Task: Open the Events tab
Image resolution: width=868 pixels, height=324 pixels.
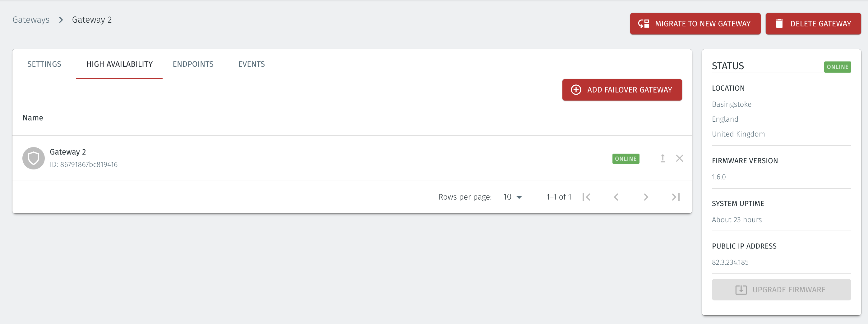Action: click(252, 64)
